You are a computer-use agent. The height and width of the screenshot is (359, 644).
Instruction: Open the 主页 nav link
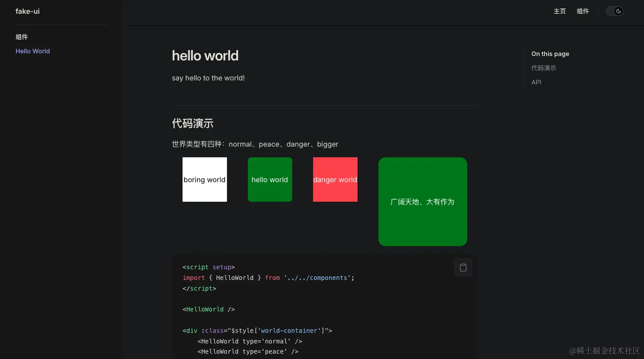pos(560,11)
